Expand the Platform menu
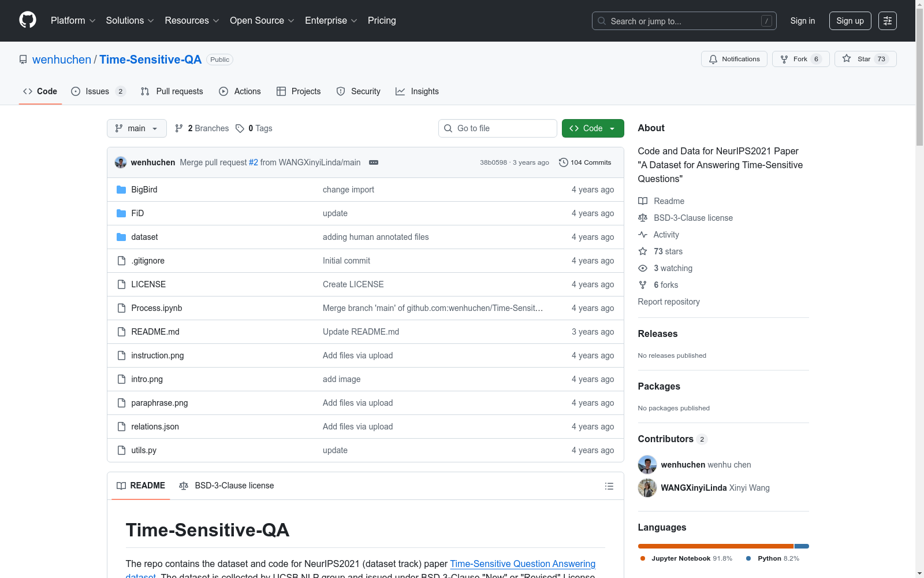Image resolution: width=924 pixels, height=578 pixels. click(73, 21)
